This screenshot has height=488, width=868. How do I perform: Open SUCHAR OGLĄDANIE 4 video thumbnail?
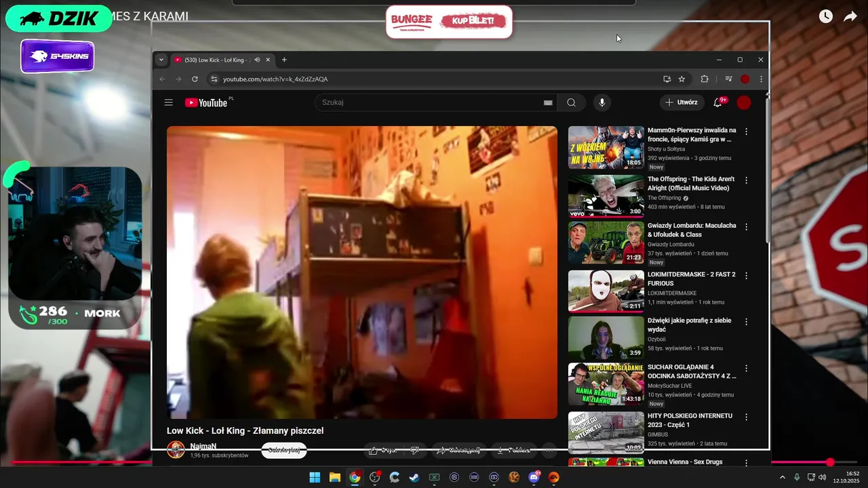606,384
